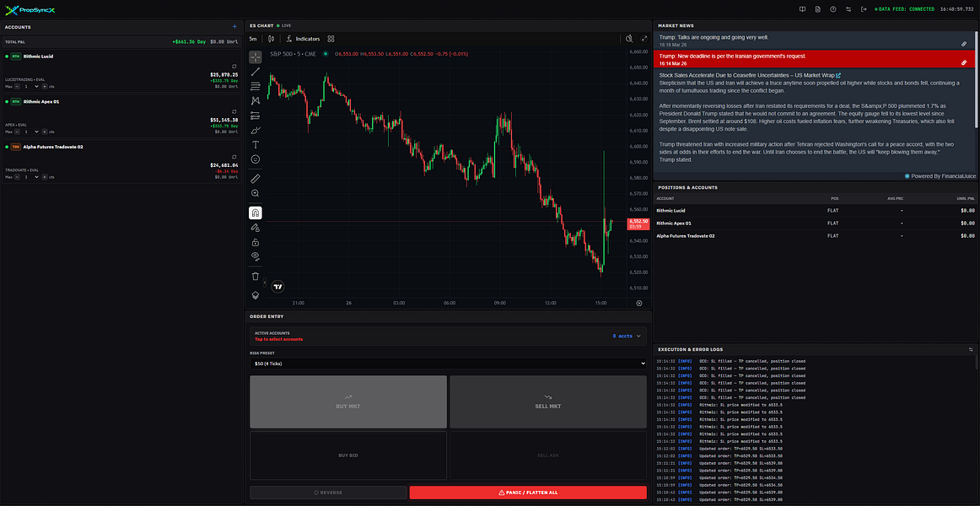This screenshot has height=506, width=980.
Task: Open the chart Indicators menu
Action: 303,39
